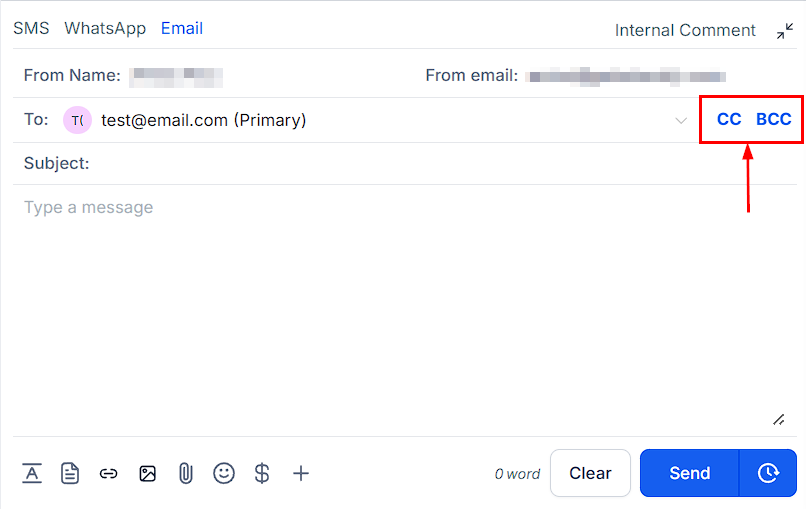Click the insert image icon
Viewport: 806px width, 509px height.
click(x=148, y=474)
